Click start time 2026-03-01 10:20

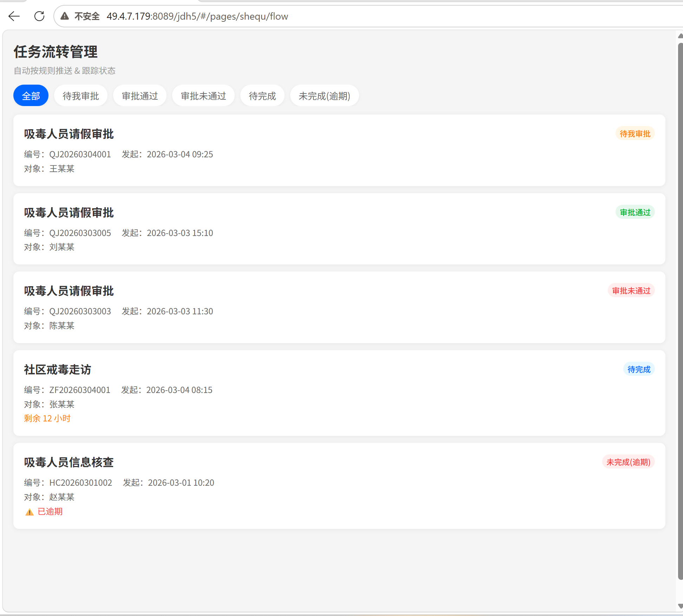point(181,483)
